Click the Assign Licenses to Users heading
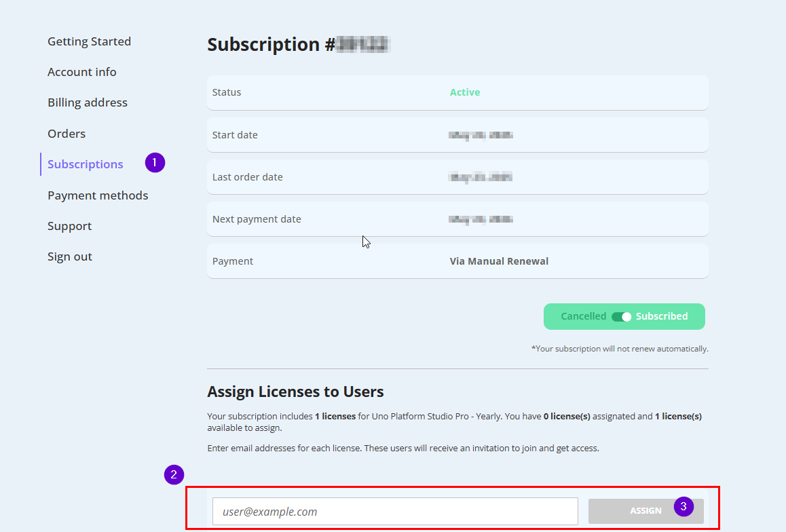 (295, 392)
